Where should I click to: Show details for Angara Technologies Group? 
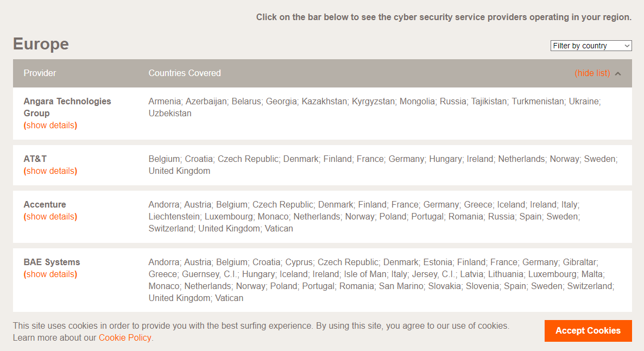point(50,126)
